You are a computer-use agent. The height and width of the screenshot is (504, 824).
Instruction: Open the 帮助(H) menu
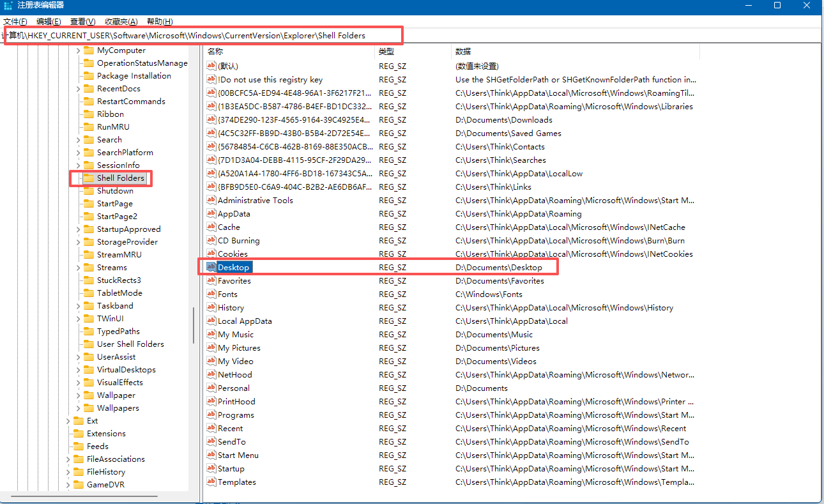[x=160, y=22]
